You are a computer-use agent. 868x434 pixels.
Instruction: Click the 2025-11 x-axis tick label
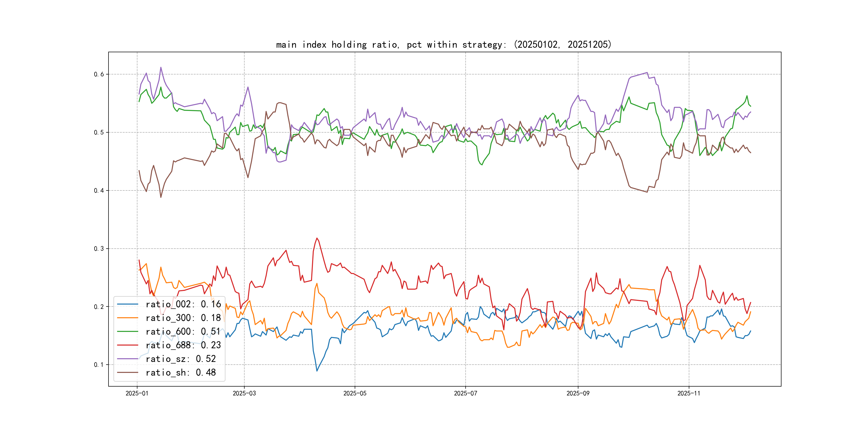689,394
